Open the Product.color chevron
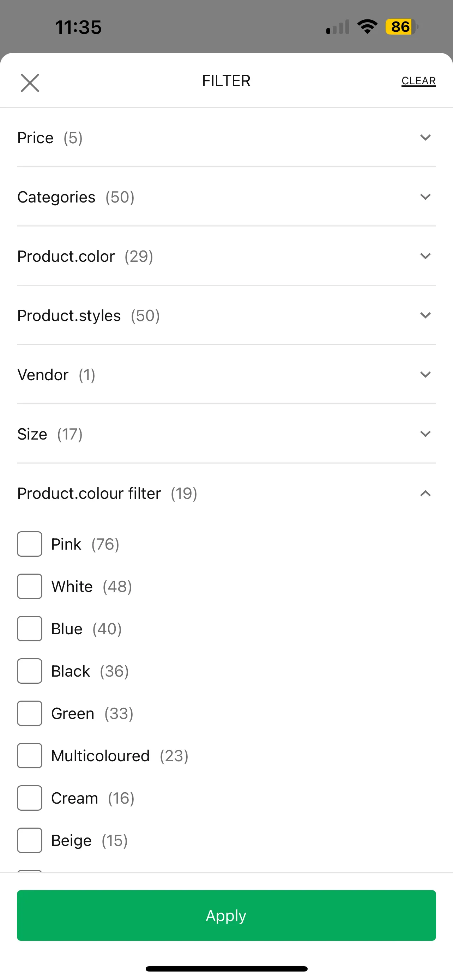The height and width of the screenshot is (980, 453). click(x=425, y=256)
